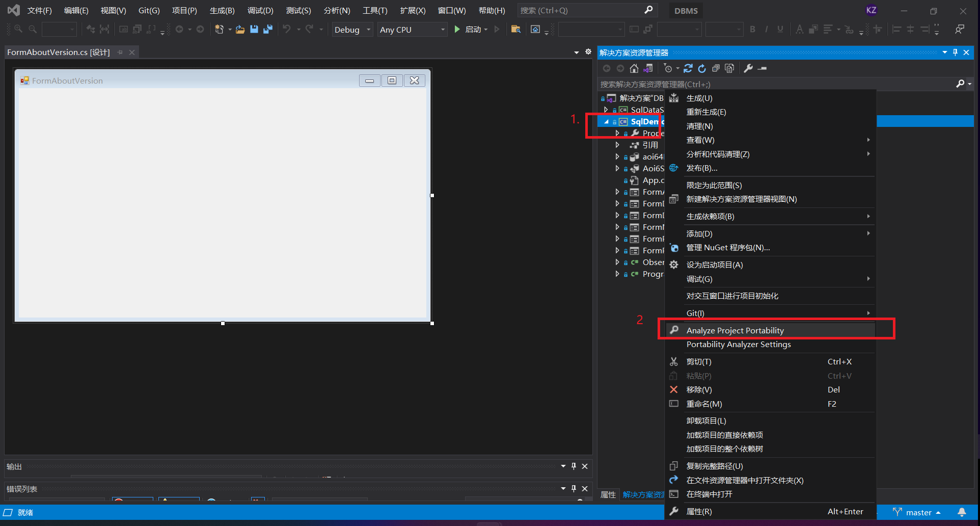
Task: Collapse the SqlDemo project node
Action: point(606,122)
